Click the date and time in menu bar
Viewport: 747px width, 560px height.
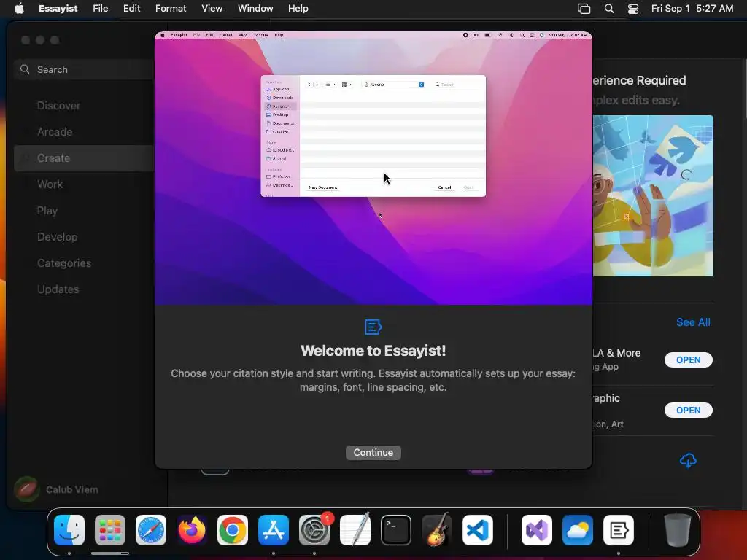pos(692,8)
